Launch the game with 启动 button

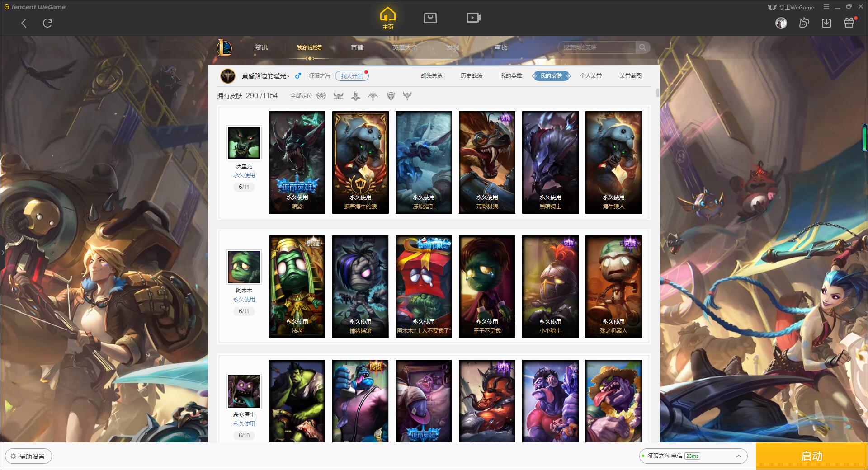point(812,456)
